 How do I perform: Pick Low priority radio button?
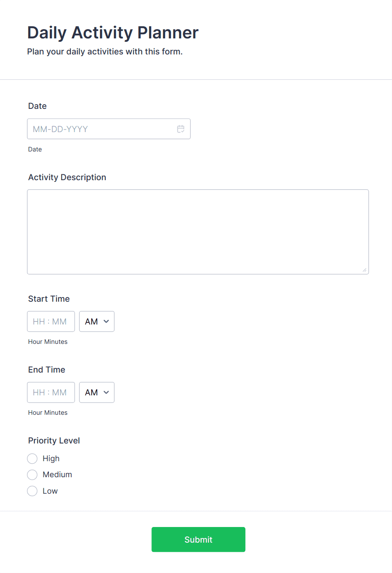point(32,491)
